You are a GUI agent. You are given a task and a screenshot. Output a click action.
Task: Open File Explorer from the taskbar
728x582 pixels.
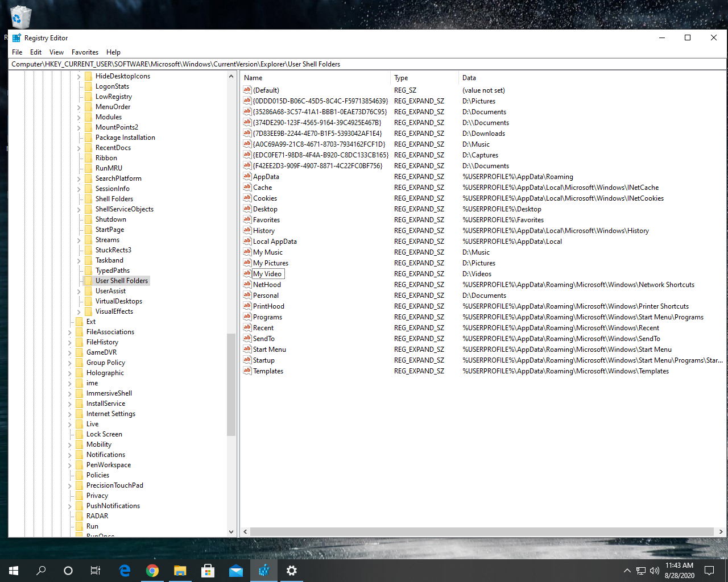(x=180, y=571)
